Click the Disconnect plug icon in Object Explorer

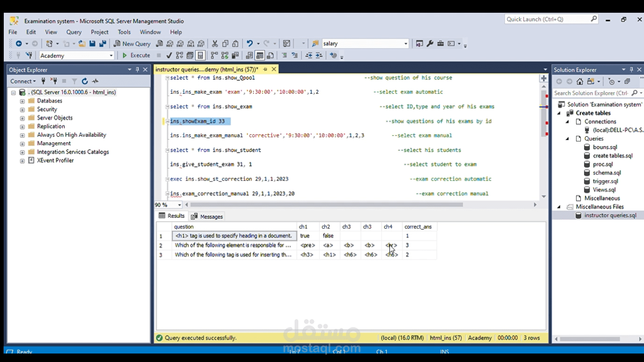54,81
